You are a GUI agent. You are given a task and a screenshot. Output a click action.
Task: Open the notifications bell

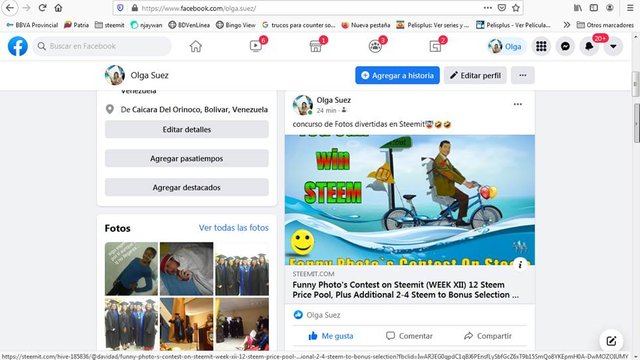[x=589, y=46]
